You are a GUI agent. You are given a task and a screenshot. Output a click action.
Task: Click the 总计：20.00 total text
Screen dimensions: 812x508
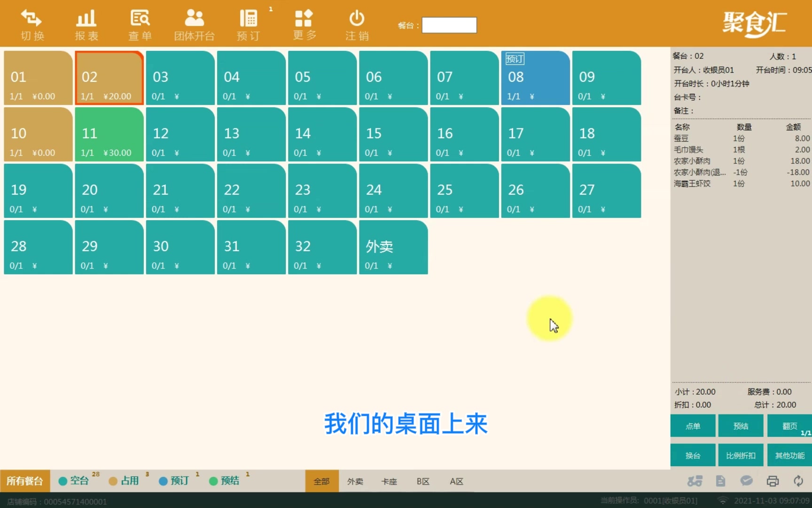775,405
